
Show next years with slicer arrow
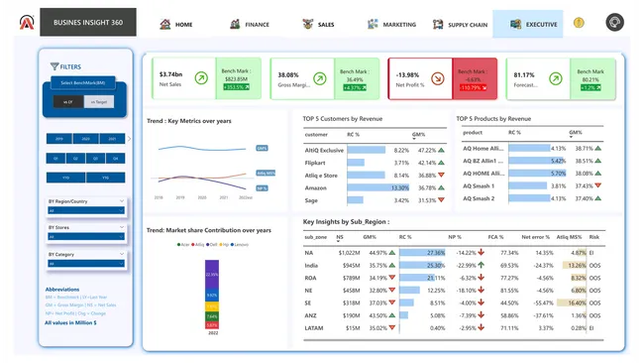pos(129,139)
